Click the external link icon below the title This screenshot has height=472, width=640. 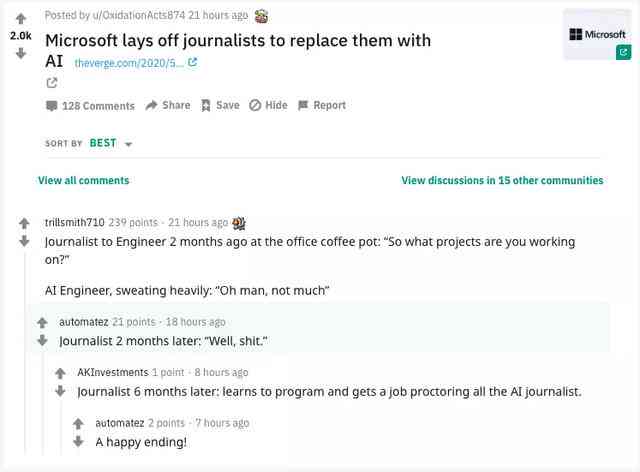tap(51, 83)
